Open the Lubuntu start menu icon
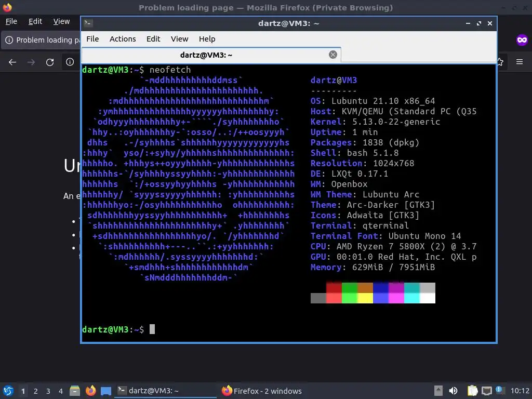Image resolution: width=532 pixels, height=399 pixels. point(8,391)
